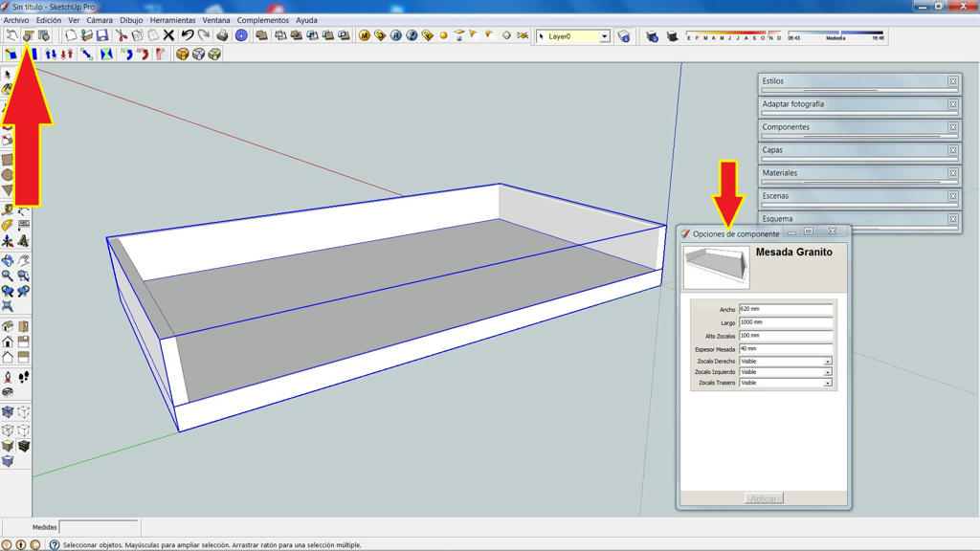This screenshot has width=980, height=551.
Task: Click the red M Make Component icon
Action: (x=365, y=35)
